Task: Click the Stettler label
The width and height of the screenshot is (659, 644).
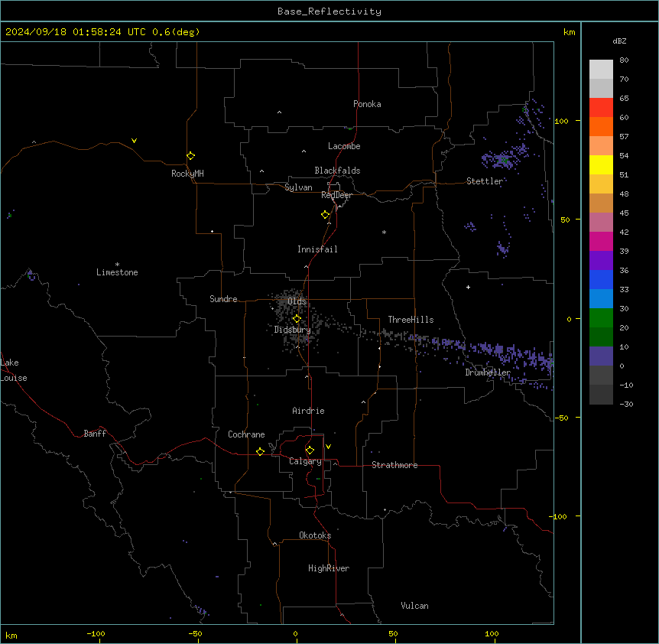Action: tap(485, 181)
